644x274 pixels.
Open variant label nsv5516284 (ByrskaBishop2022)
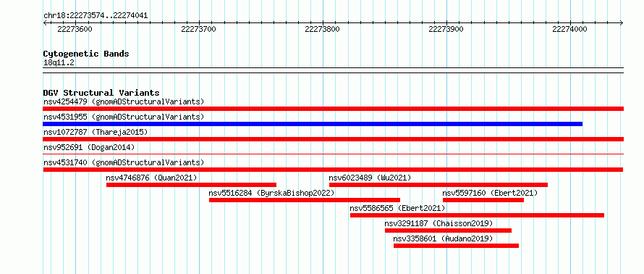pyautogui.click(x=271, y=193)
